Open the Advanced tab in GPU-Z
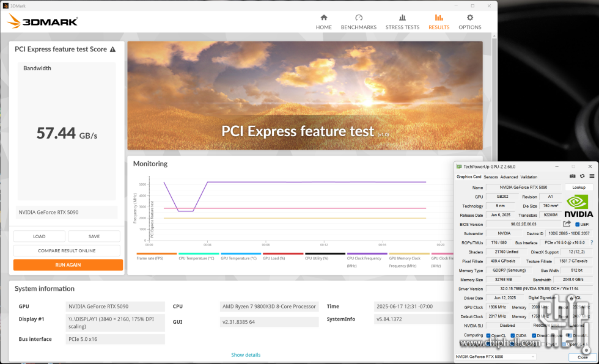This screenshot has height=364, width=599. pyautogui.click(x=509, y=177)
